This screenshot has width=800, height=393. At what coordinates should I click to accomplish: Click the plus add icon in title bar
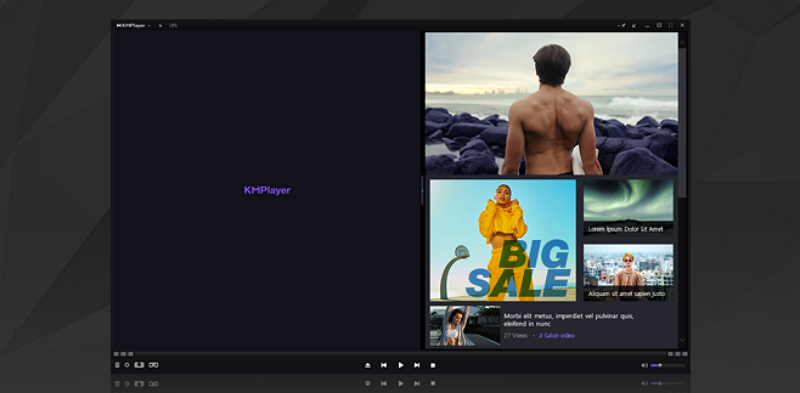pos(160,25)
